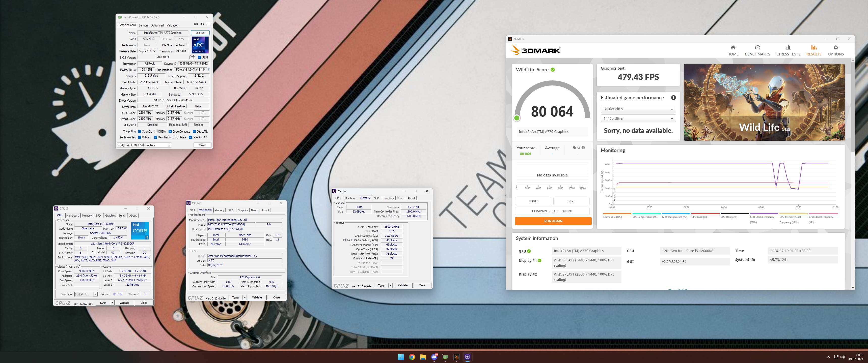Click green validation check beside Wild Life Score
This screenshot has width=868, height=363.
pyautogui.click(x=553, y=70)
